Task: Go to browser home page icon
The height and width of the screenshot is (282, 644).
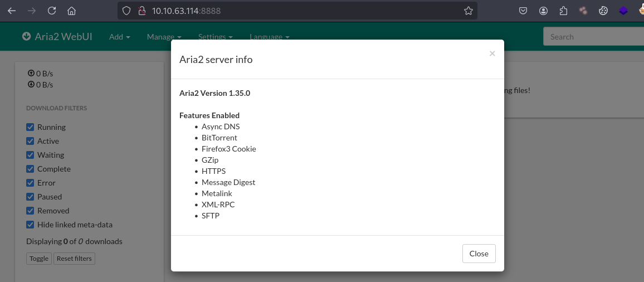Action: click(71, 11)
